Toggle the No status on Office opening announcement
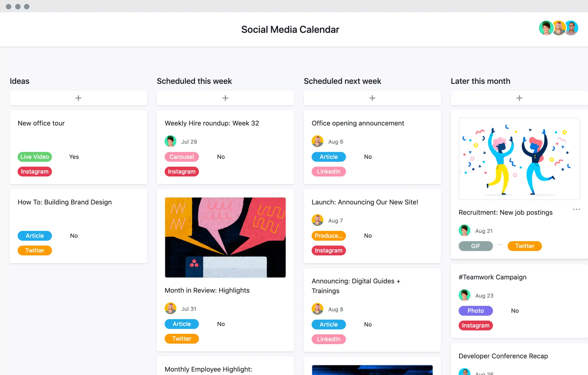Viewport: 588px width, 375px height. click(x=368, y=156)
